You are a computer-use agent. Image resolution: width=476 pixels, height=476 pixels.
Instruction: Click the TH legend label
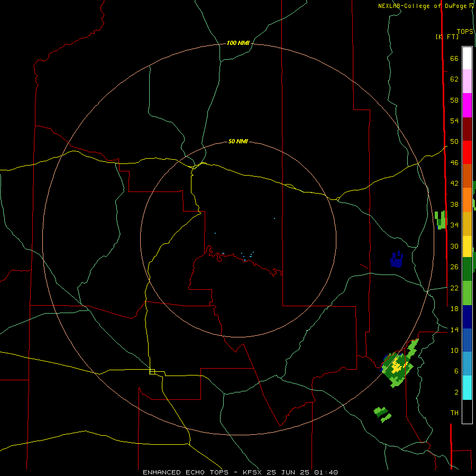point(454,413)
